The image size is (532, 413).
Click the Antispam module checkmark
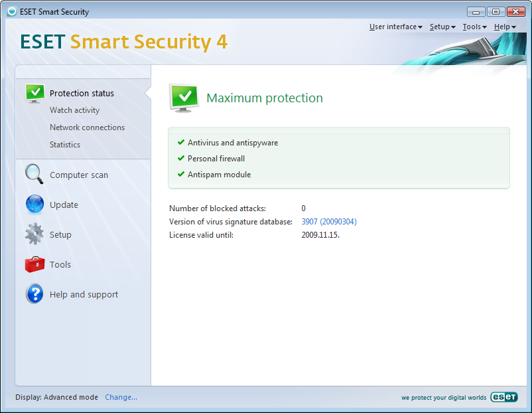click(x=181, y=174)
